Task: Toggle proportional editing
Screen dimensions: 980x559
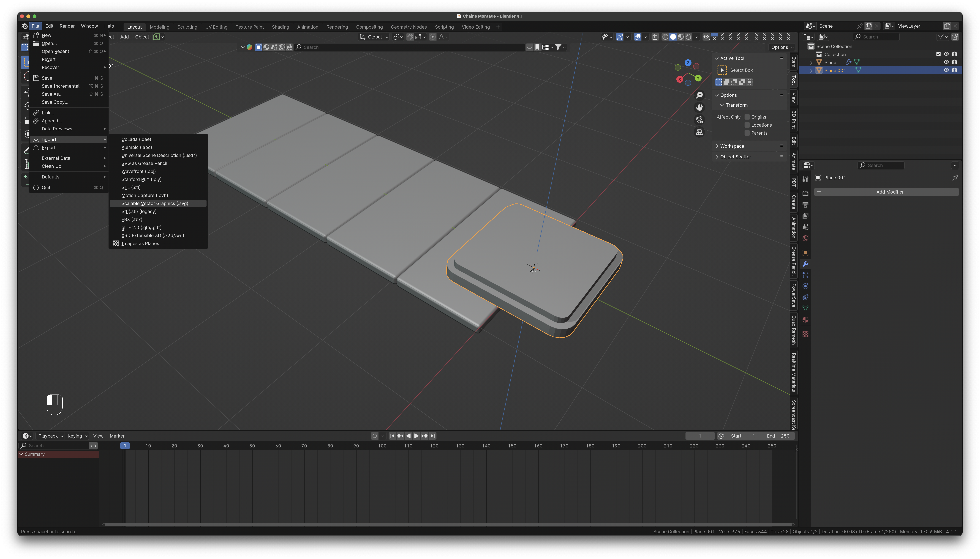Action: (433, 37)
